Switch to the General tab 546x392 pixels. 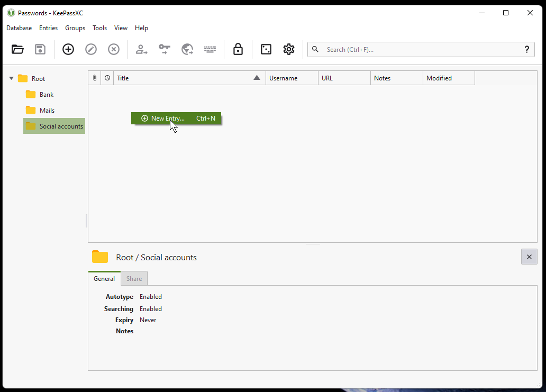[x=104, y=278]
